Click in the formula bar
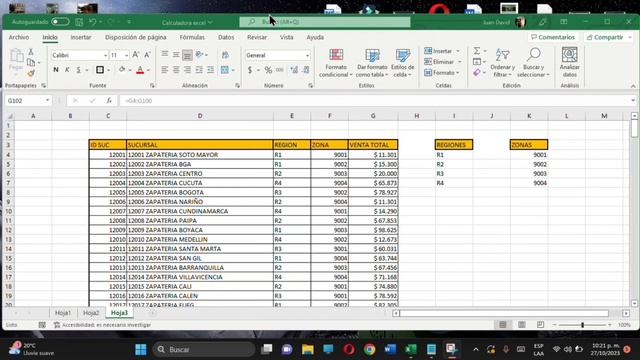The height and width of the screenshot is (360, 640). 375,100
